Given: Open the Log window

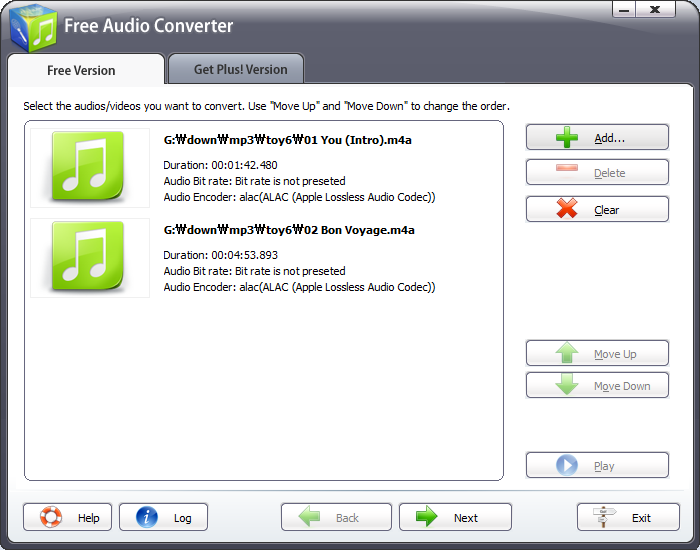Looking at the screenshot, I should [163, 517].
